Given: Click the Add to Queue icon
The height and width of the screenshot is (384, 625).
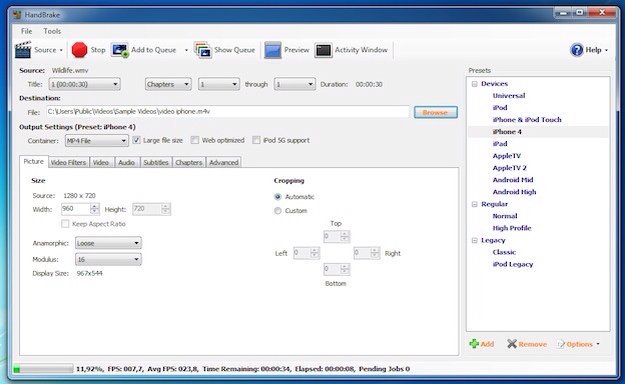Looking at the screenshot, I should point(120,50).
